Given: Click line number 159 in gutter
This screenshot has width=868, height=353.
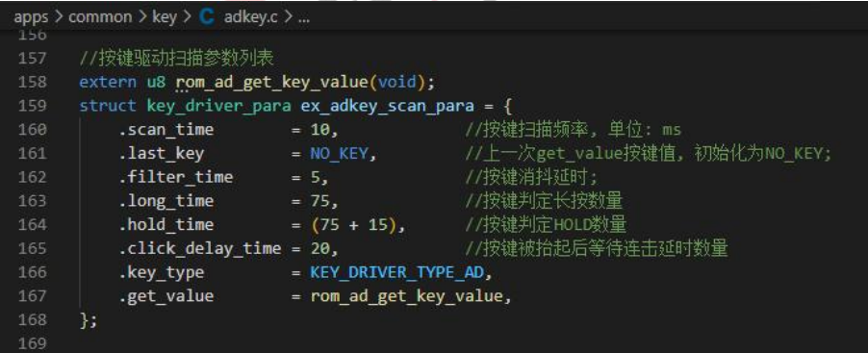Looking at the screenshot, I should (33, 106).
